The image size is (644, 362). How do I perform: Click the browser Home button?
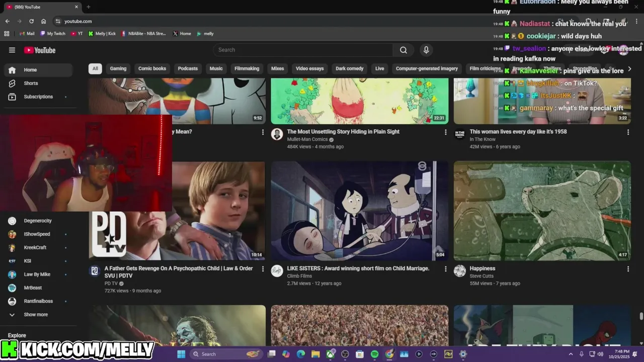point(44,21)
